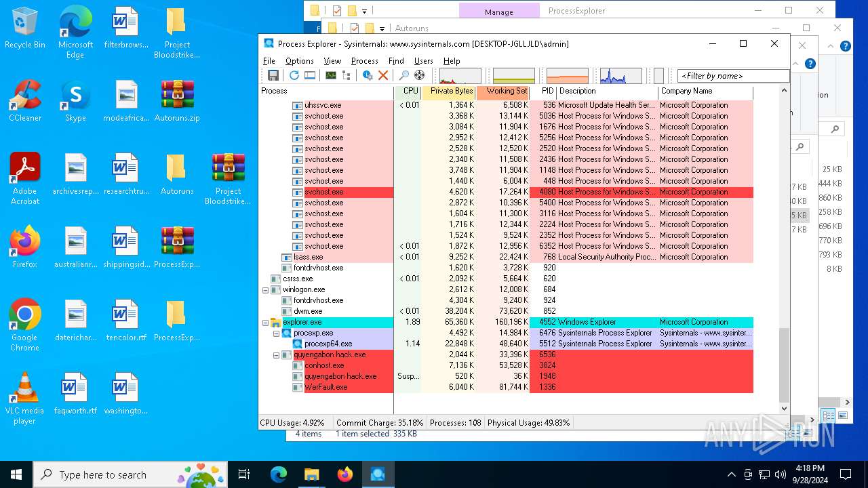
Task: Click the procexp.exe magnifier process icon
Action: pos(287,333)
